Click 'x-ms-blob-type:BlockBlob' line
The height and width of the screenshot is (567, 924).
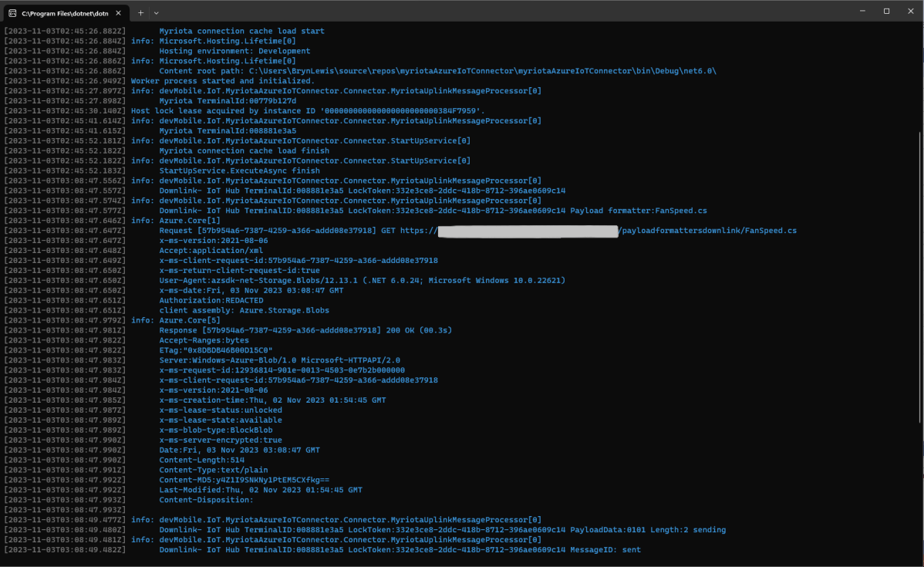(216, 431)
